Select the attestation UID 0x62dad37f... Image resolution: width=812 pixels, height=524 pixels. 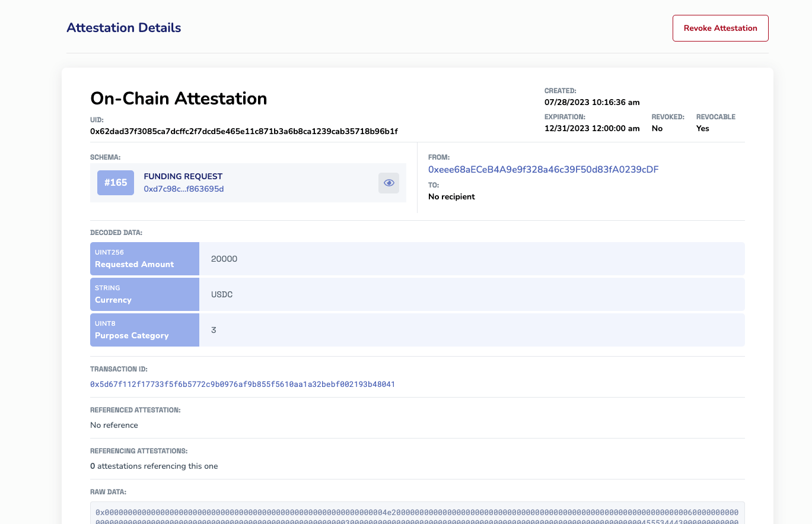pyautogui.click(x=244, y=131)
